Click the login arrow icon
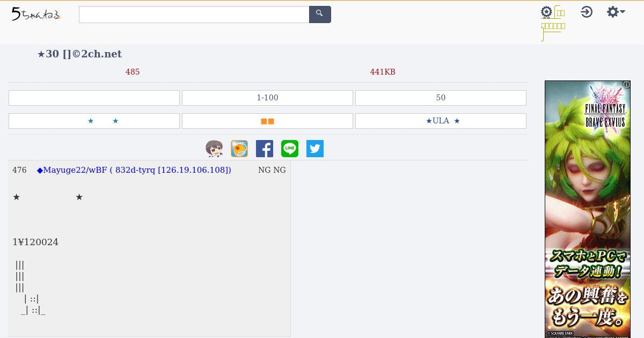Image resolution: width=644 pixels, height=338 pixels. coord(587,12)
